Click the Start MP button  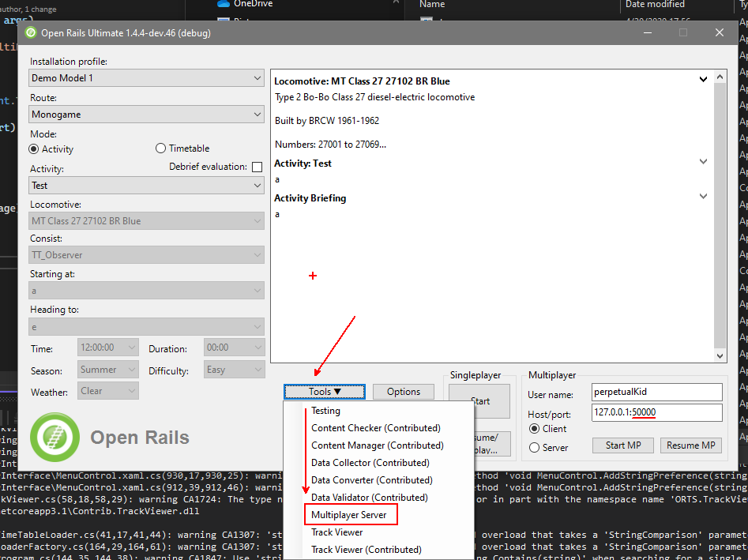(x=623, y=445)
